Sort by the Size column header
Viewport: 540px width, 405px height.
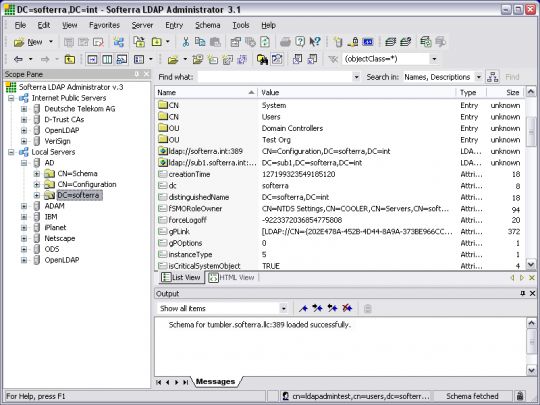(505, 92)
